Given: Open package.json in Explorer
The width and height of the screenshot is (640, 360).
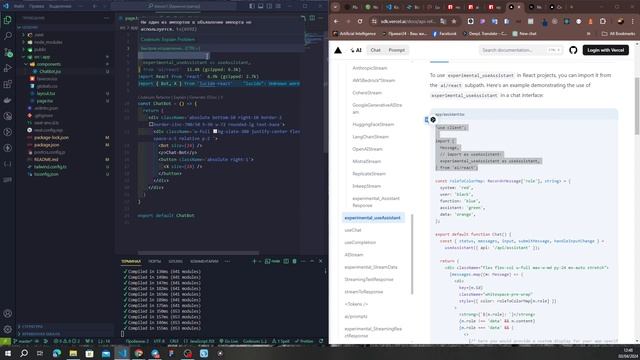Looking at the screenshot, I should [x=46, y=145].
